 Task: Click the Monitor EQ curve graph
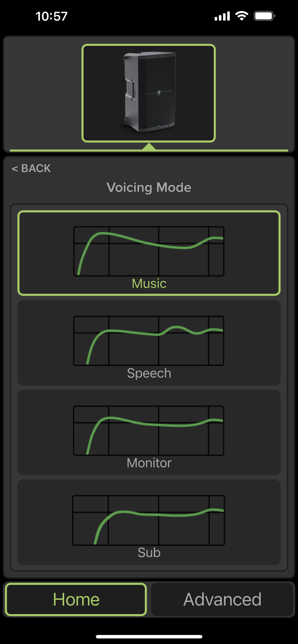pyautogui.click(x=149, y=430)
